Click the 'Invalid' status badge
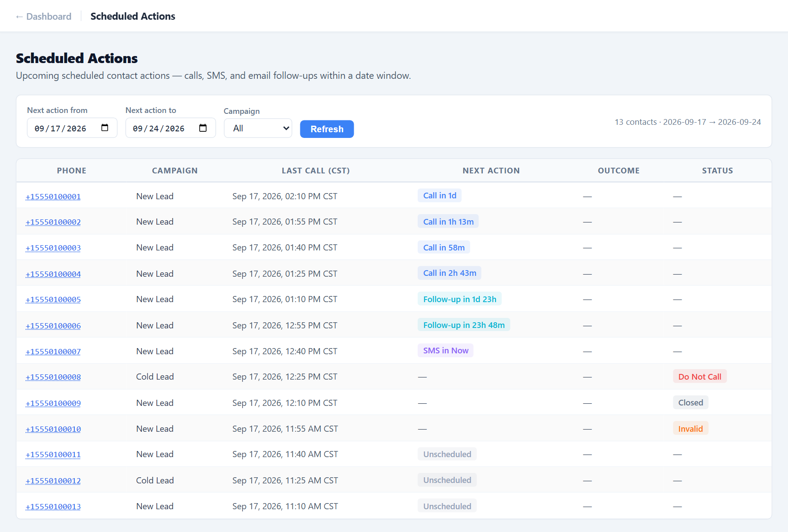This screenshot has width=788, height=532. pos(690,429)
